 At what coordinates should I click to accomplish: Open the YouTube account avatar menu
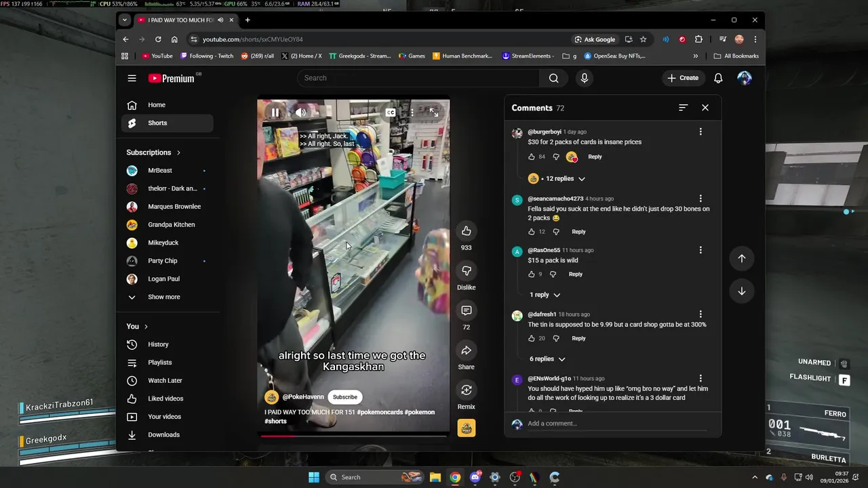point(745,78)
